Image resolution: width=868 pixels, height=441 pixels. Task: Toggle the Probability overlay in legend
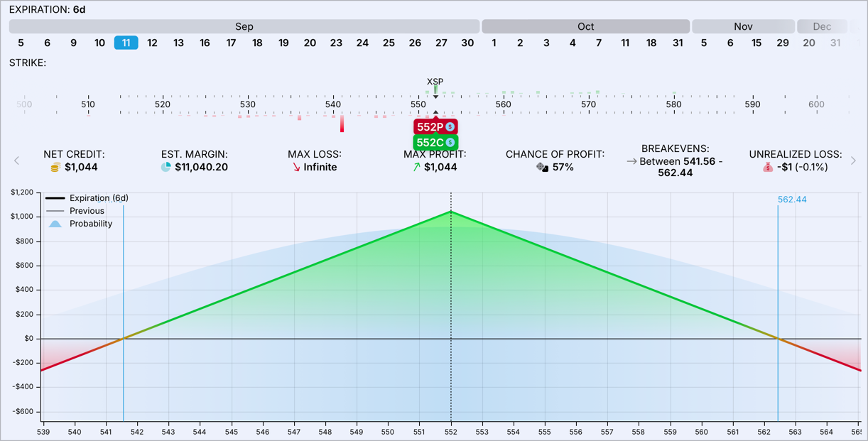[x=55, y=224]
